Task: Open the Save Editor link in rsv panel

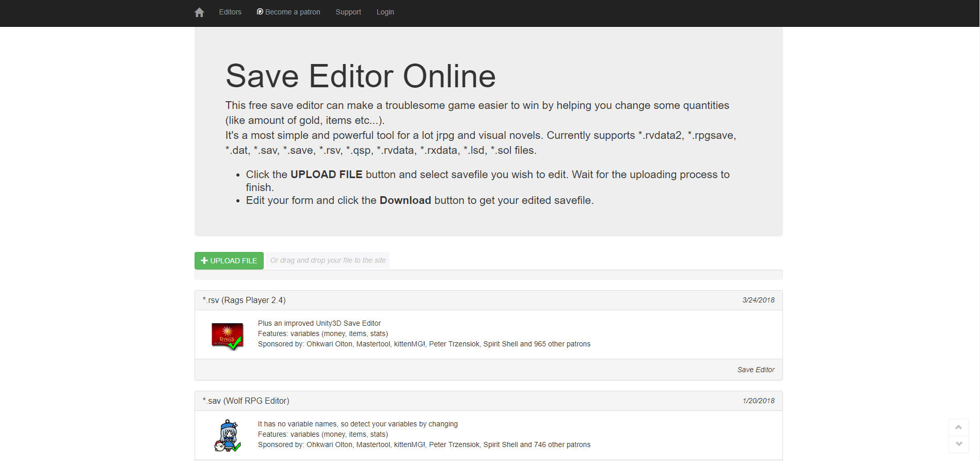Action: [756, 370]
